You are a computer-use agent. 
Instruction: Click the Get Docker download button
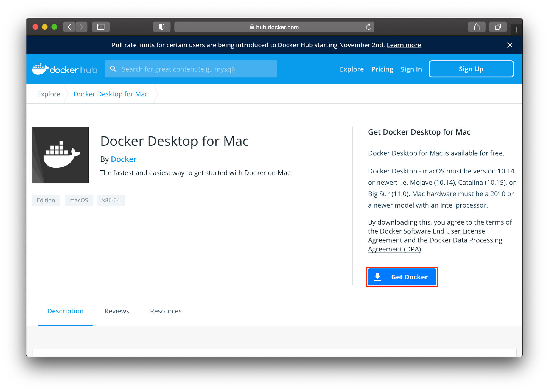(x=402, y=277)
